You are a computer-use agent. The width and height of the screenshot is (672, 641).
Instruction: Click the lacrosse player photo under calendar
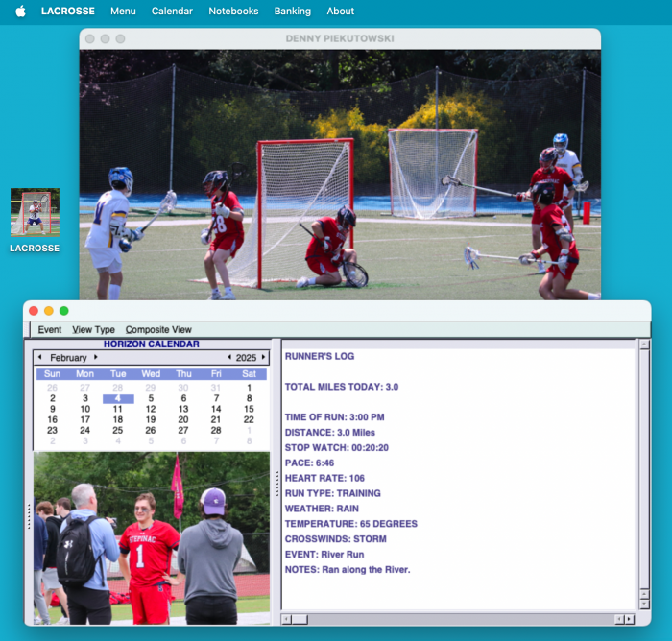coord(151,537)
